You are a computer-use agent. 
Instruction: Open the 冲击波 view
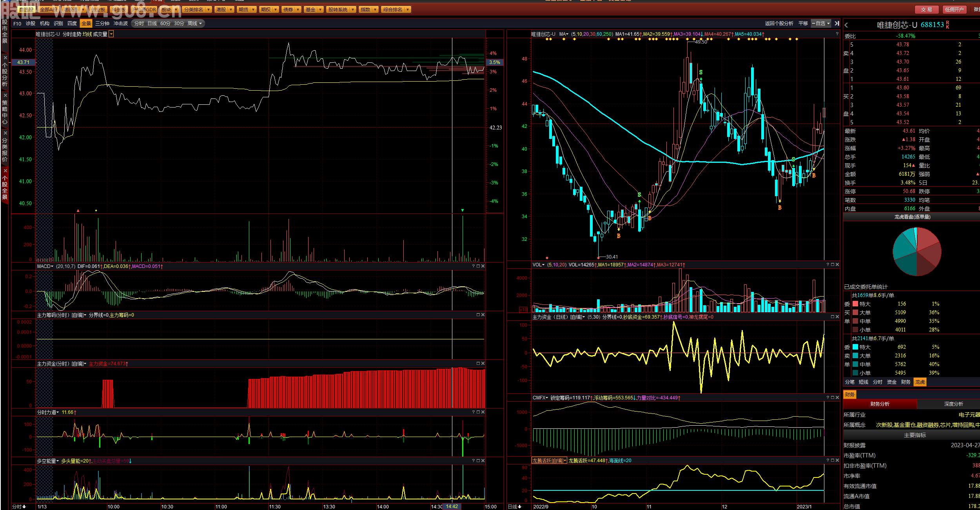tap(121, 24)
